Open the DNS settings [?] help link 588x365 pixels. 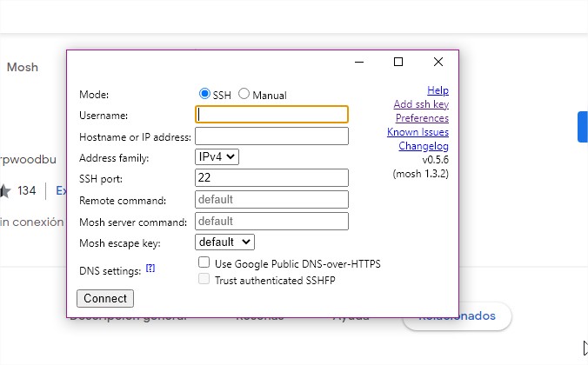150,269
